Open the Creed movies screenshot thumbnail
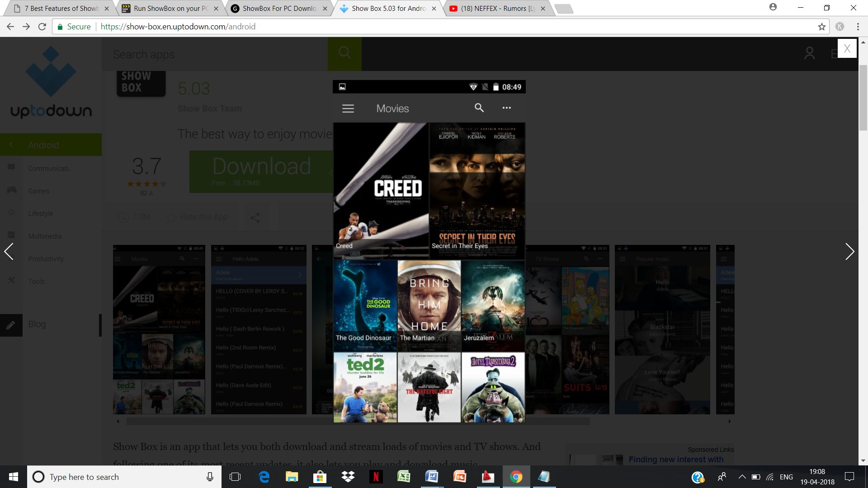Screen dimensions: 868x488 pyautogui.click(x=159, y=329)
